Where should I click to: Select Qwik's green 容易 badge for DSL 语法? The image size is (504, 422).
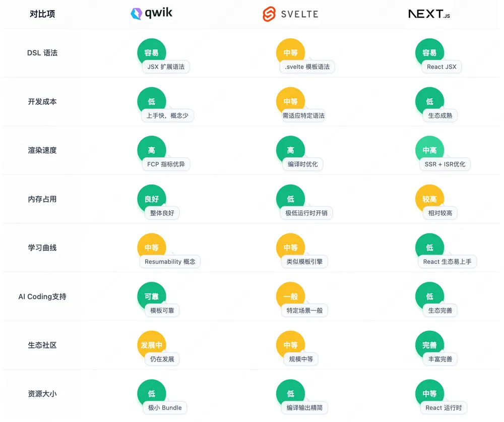coord(151,53)
